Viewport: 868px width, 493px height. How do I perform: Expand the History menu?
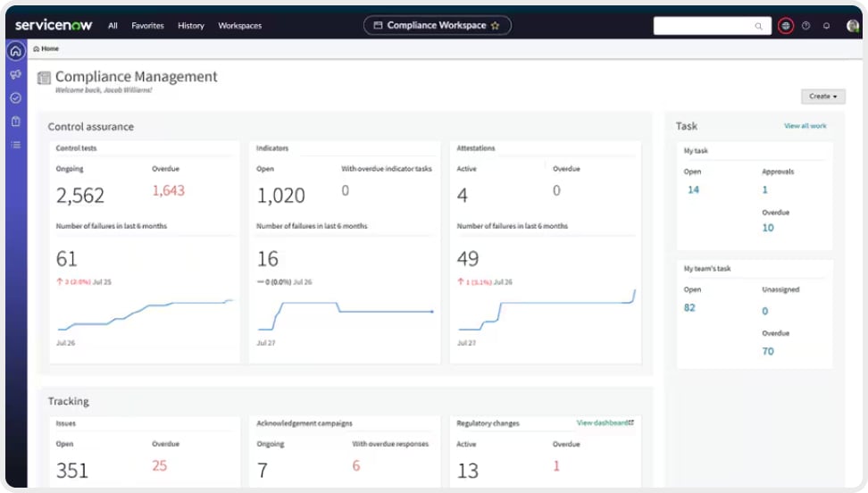pyautogui.click(x=191, y=26)
